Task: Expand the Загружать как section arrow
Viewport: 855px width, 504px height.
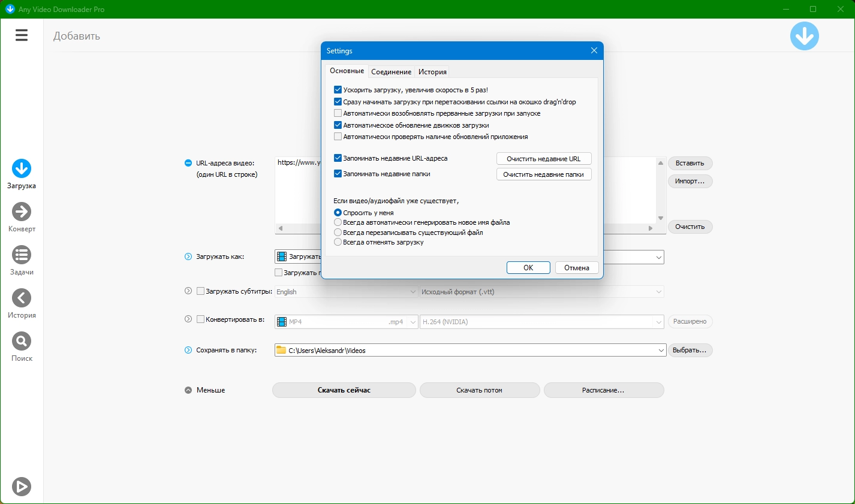Action: click(188, 256)
